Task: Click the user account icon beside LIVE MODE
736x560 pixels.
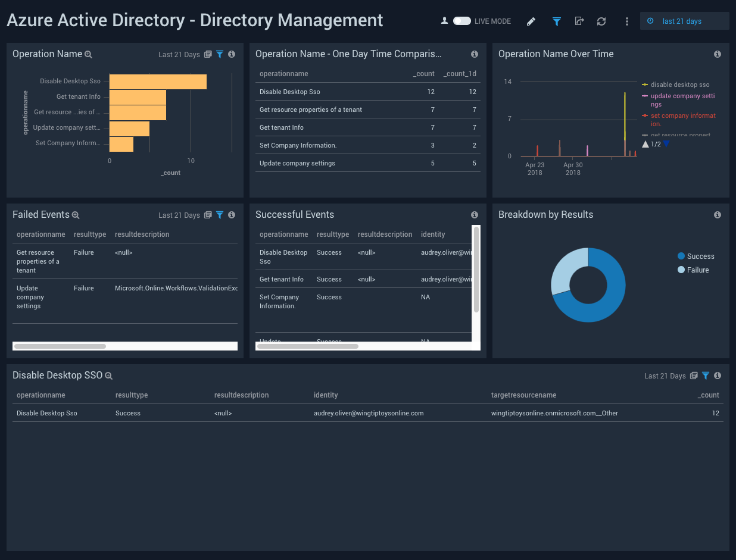Action: pyautogui.click(x=444, y=20)
